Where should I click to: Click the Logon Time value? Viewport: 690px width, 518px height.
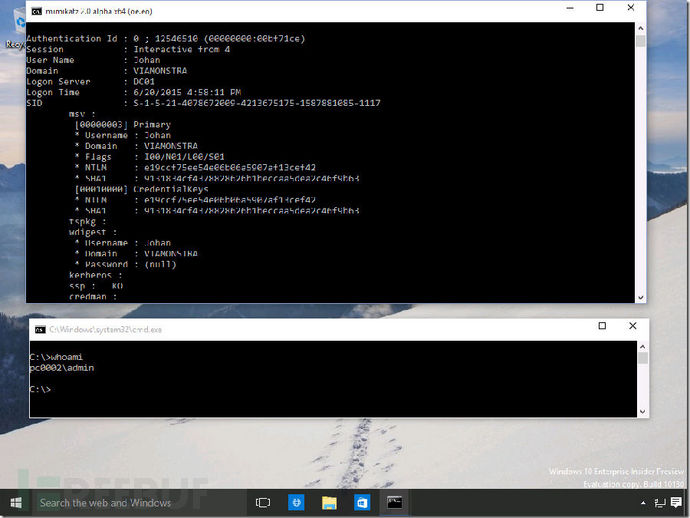(187, 92)
